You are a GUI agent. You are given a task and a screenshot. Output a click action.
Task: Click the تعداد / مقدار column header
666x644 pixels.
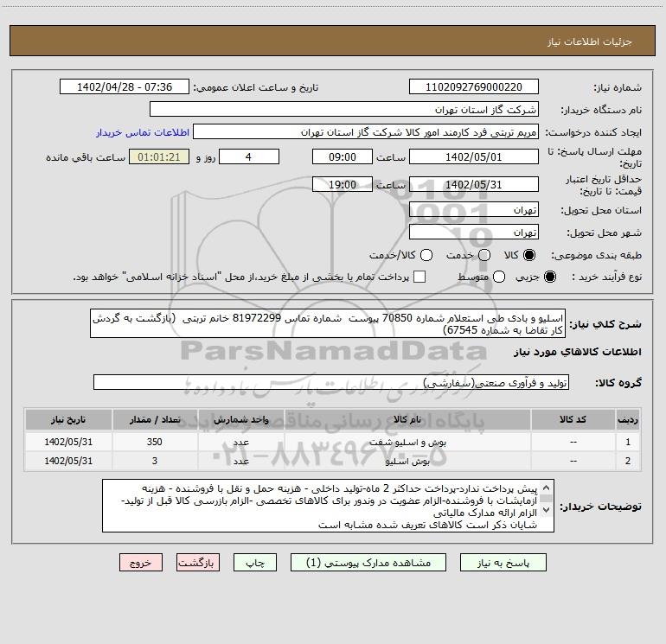coord(155,419)
